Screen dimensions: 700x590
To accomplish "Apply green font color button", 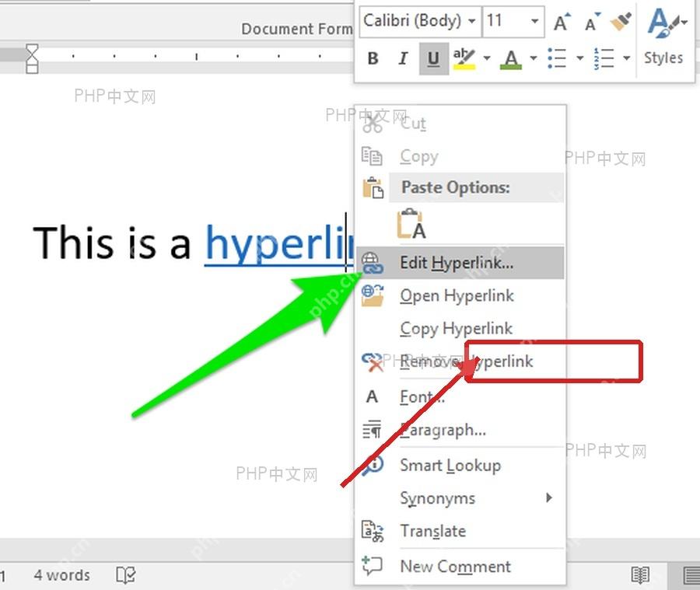I will tap(511, 58).
